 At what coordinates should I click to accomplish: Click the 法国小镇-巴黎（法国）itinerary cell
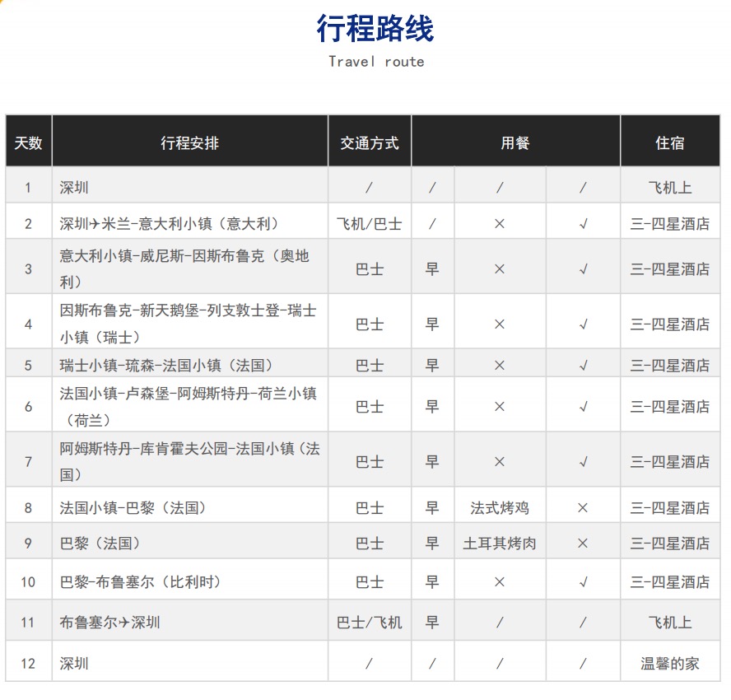pos(133,508)
